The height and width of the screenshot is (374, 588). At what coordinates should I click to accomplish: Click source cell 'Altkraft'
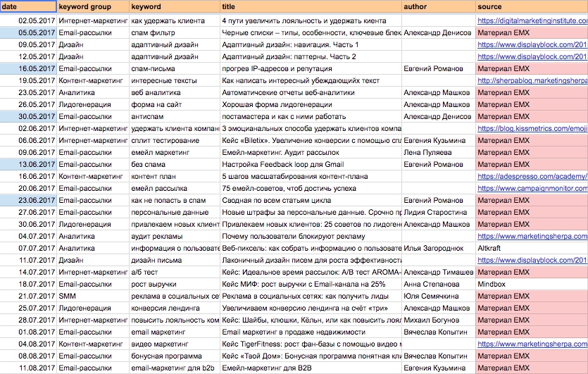pos(532,249)
